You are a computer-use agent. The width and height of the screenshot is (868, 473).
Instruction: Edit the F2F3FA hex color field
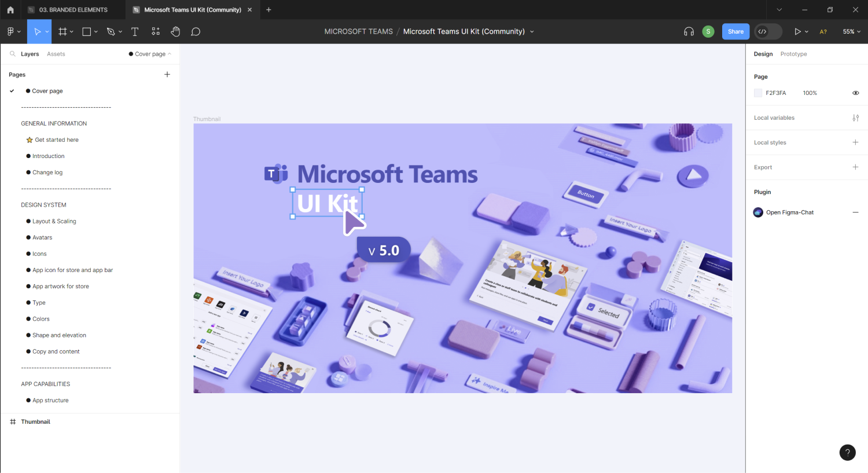coord(776,93)
